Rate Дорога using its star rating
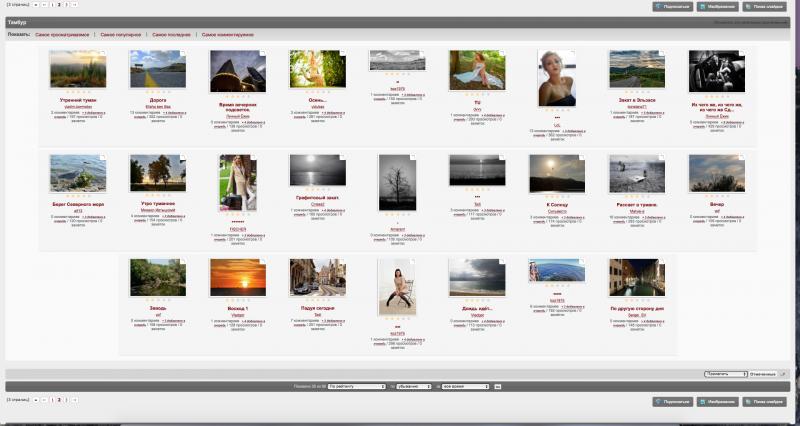800x426 pixels. (158, 93)
